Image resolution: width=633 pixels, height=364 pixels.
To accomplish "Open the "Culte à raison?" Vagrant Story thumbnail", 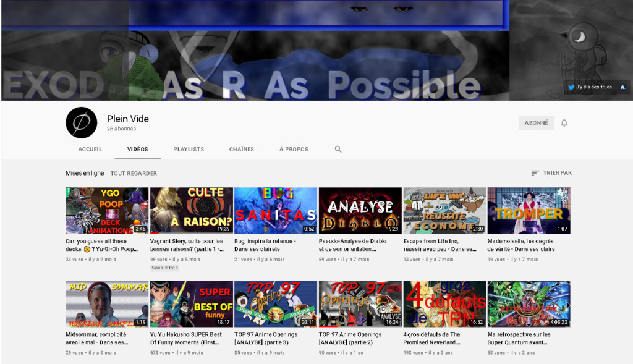I will 192,211.
